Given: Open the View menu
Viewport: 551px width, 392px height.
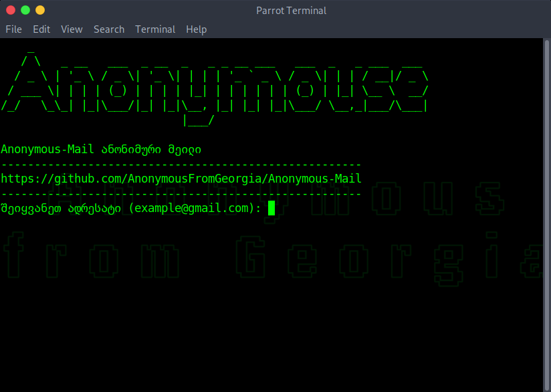Looking at the screenshot, I should tap(72, 29).
